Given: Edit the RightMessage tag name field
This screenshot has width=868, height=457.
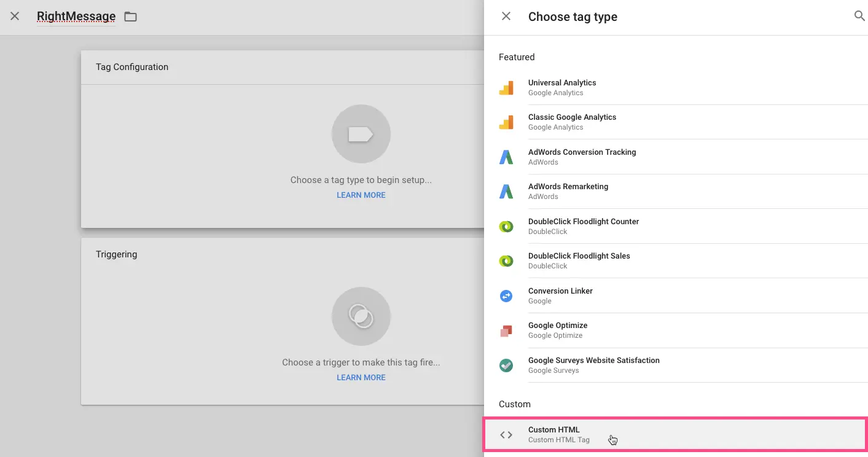Looking at the screenshot, I should pos(76,17).
